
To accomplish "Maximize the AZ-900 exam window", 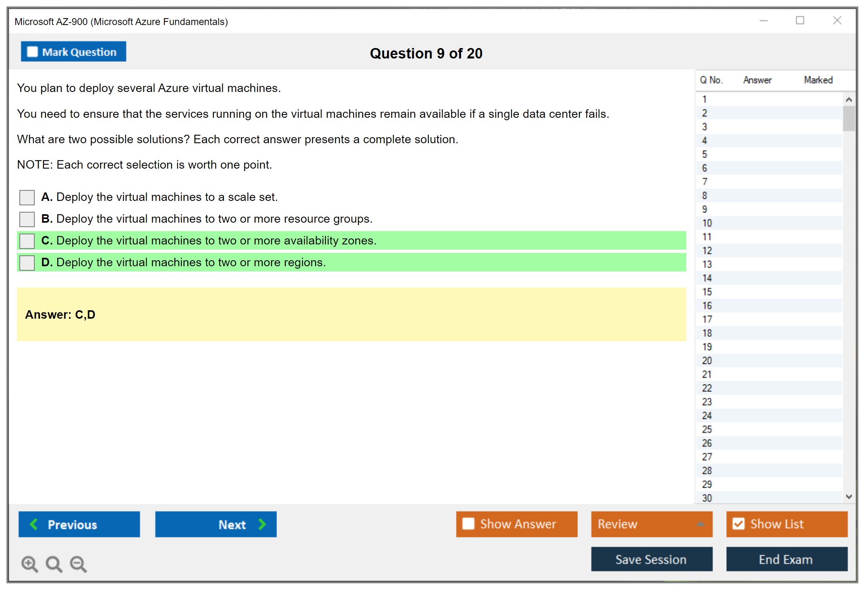I will [800, 21].
